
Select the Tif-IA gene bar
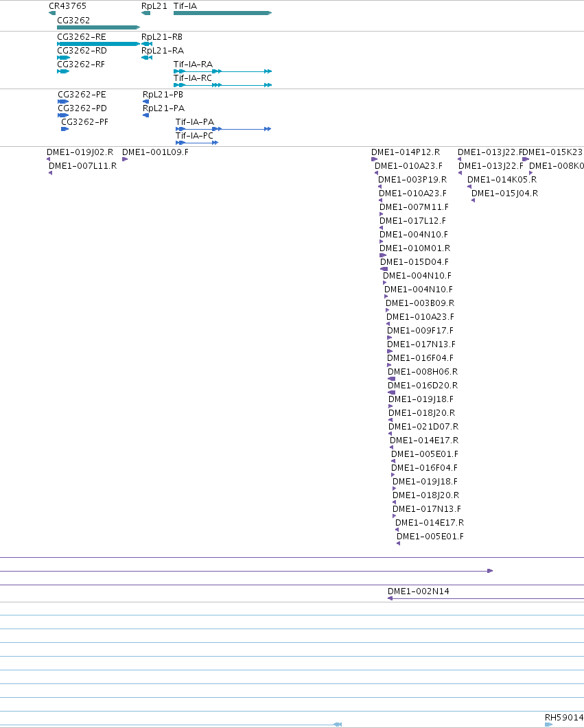223,13
